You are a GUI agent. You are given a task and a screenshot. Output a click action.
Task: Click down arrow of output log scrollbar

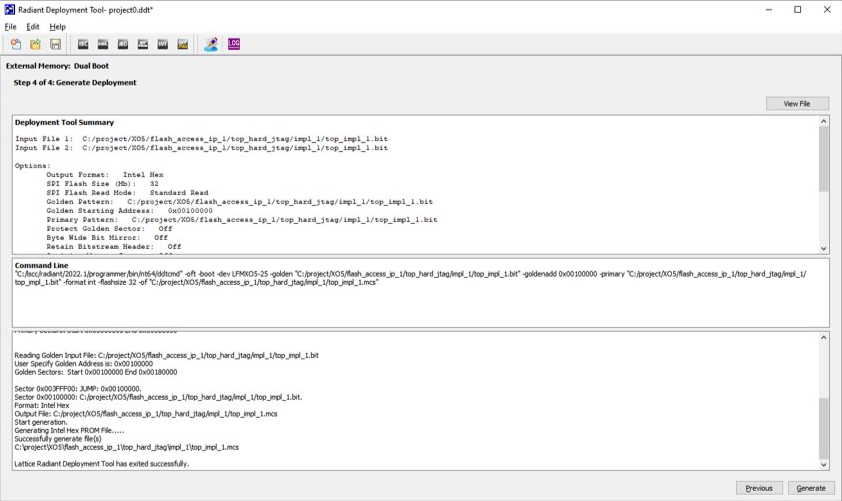click(824, 465)
